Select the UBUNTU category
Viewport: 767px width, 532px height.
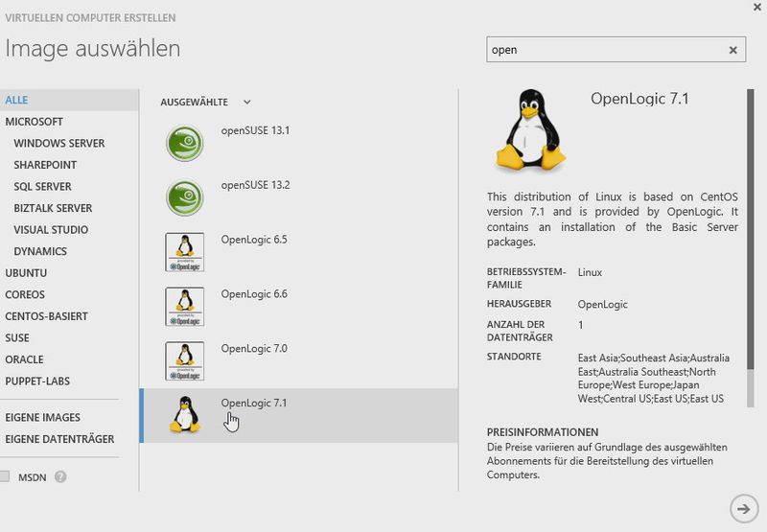tap(26, 273)
